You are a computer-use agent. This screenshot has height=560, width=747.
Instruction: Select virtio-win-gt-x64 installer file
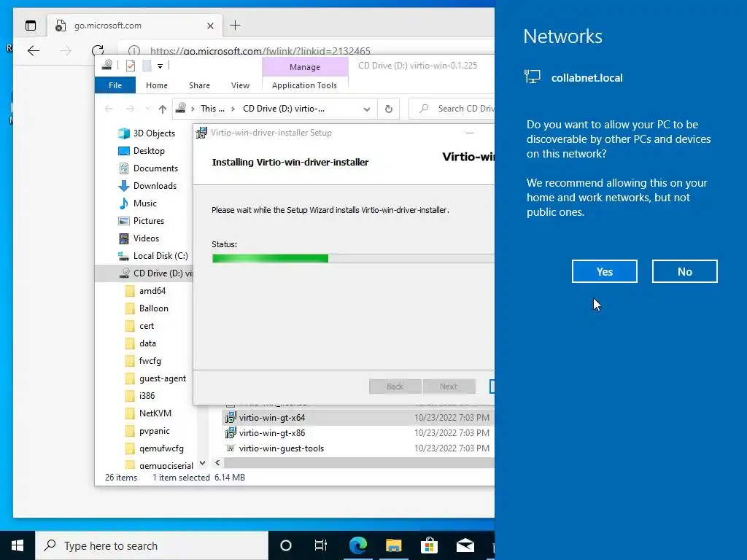point(272,418)
